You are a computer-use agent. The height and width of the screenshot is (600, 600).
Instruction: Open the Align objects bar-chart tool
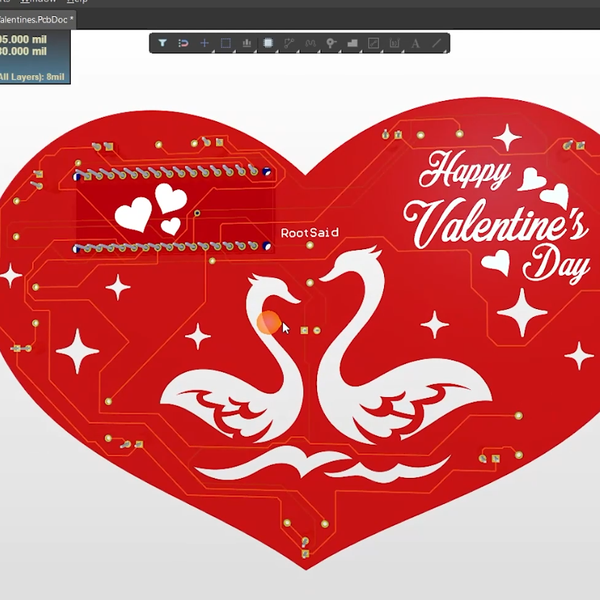247,43
